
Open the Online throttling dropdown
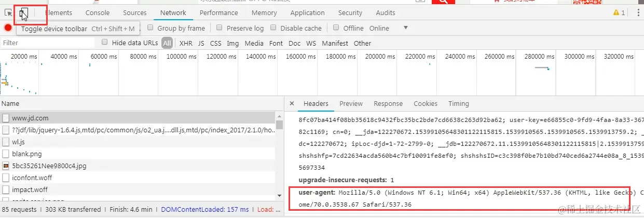point(388,28)
